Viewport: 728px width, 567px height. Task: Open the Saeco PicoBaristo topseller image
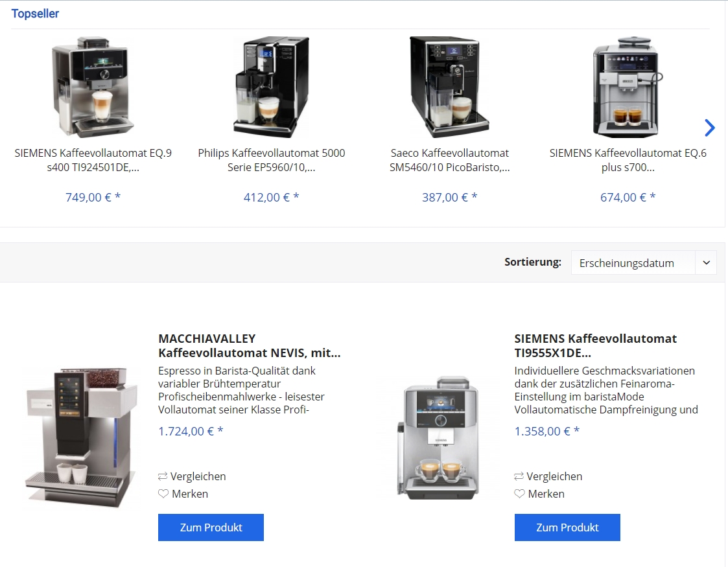[449, 87]
